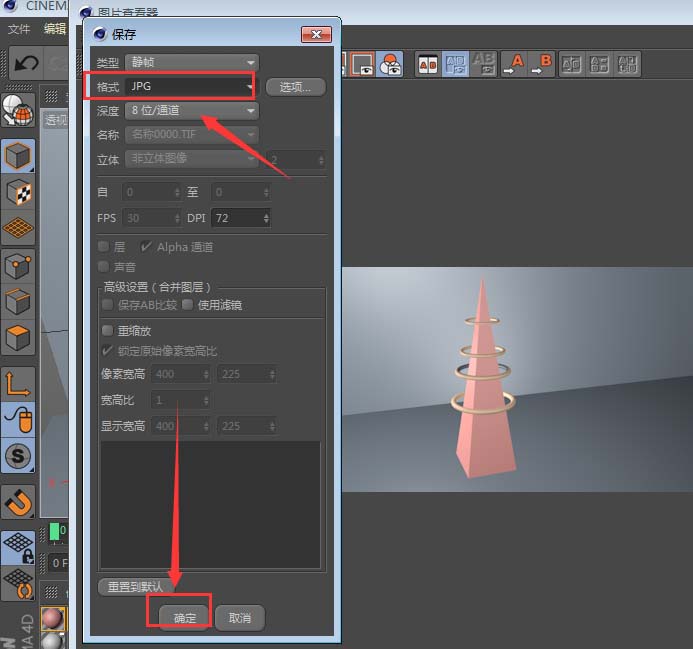Click the DPI field stepper arrows

266,218
